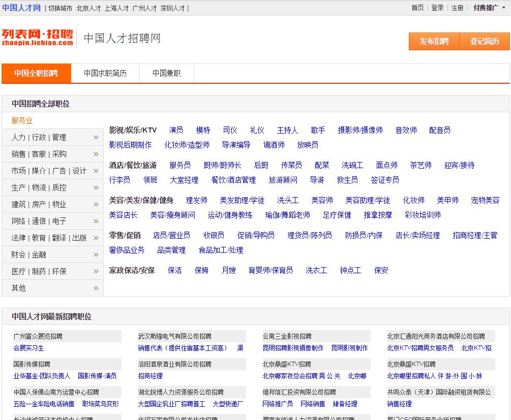Viewport: 511px width, 420px height.
Task: Open the 中国全职招聘 tab
Action: (x=36, y=73)
